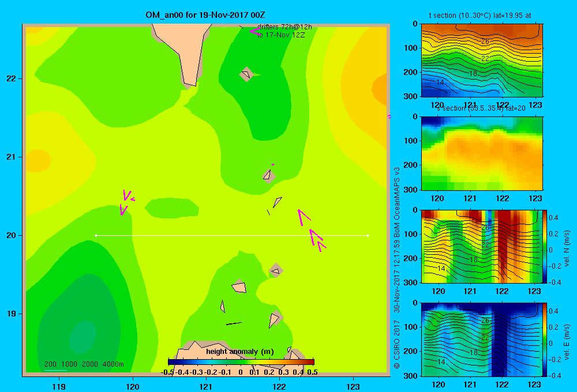Click the eastward velocity section plot
The width and height of the screenshot is (577, 392).
482,340
